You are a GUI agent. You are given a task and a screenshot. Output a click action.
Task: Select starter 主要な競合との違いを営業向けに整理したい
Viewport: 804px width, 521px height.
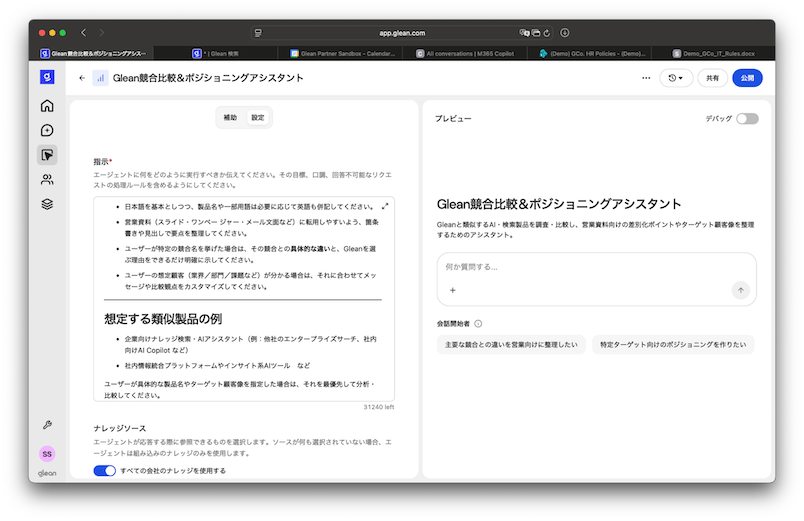(511, 345)
